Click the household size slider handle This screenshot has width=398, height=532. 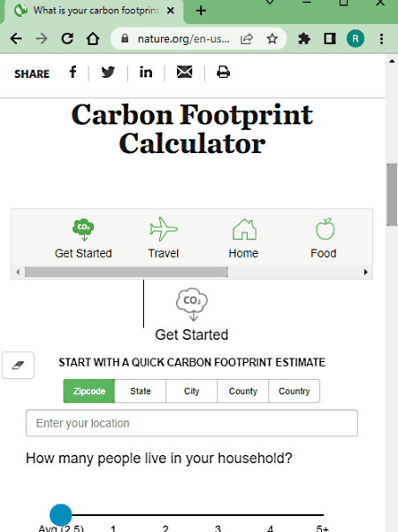coord(61,514)
